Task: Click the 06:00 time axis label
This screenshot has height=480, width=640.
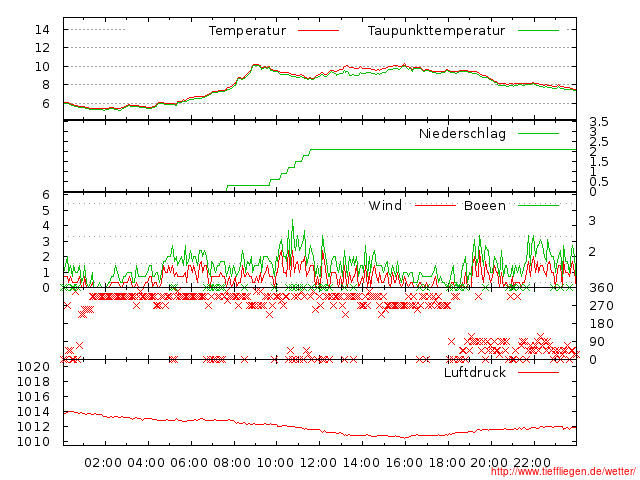Action: [189, 463]
